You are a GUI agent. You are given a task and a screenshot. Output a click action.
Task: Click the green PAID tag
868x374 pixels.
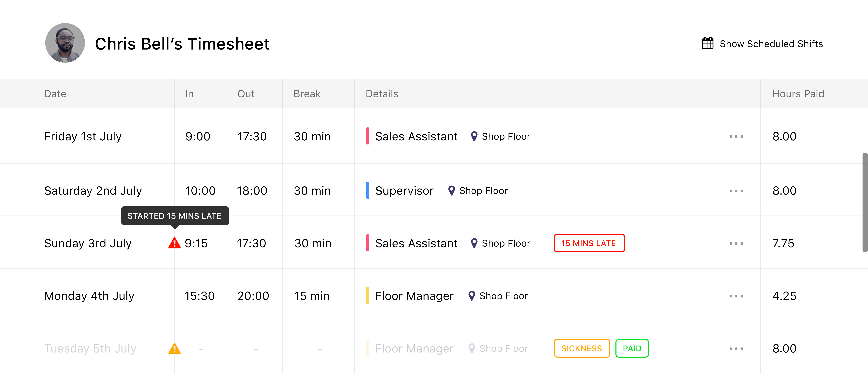coord(632,348)
